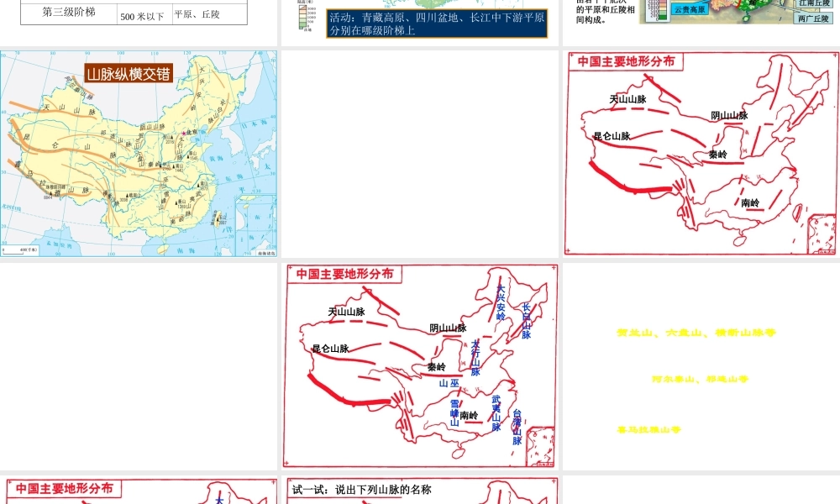Click 中国主要地形分布 title in bottom-left slide

65,489
